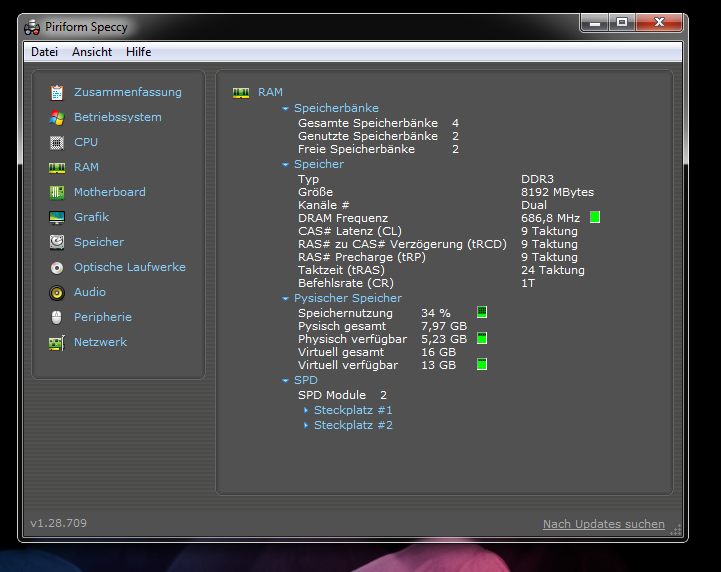Viewport: 721px width, 572px height.
Task: Collapse the Pysischer Speicher section
Action: [285, 299]
